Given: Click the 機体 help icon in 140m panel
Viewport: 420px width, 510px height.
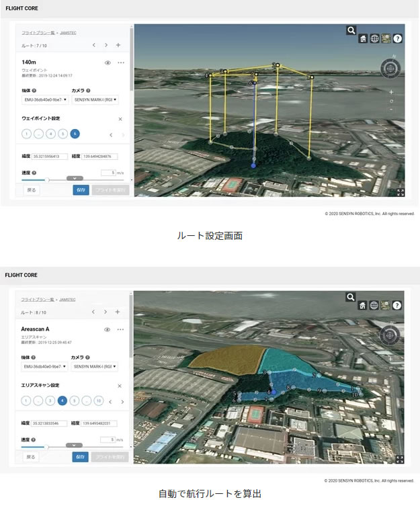Looking at the screenshot, I should click(x=34, y=91).
